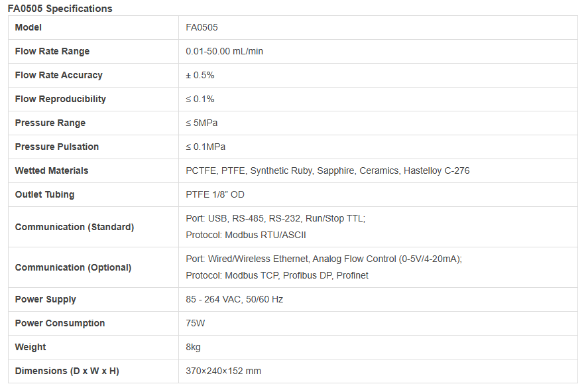Click the FA0505 Specifications heading

(60, 9)
